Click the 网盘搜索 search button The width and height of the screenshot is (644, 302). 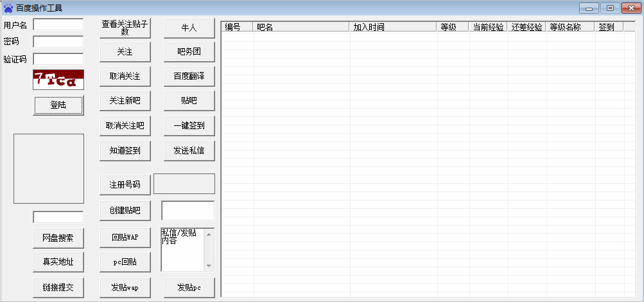[58, 239]
